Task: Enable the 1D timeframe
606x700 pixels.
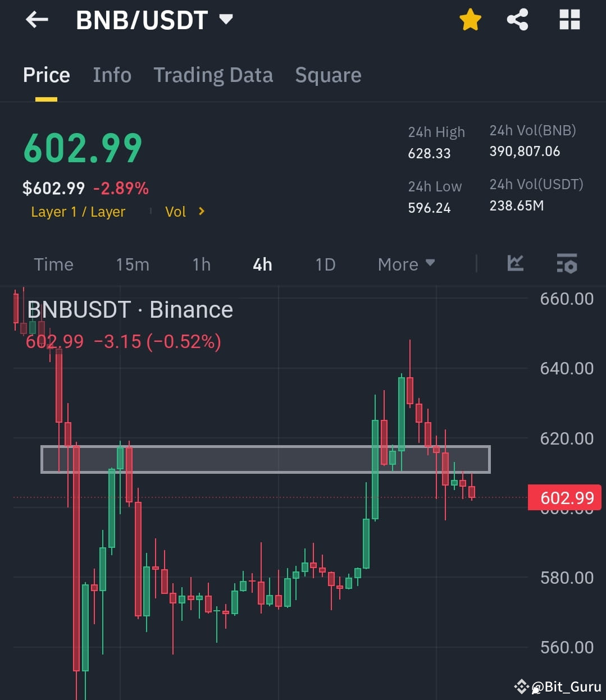Action: 325,264
